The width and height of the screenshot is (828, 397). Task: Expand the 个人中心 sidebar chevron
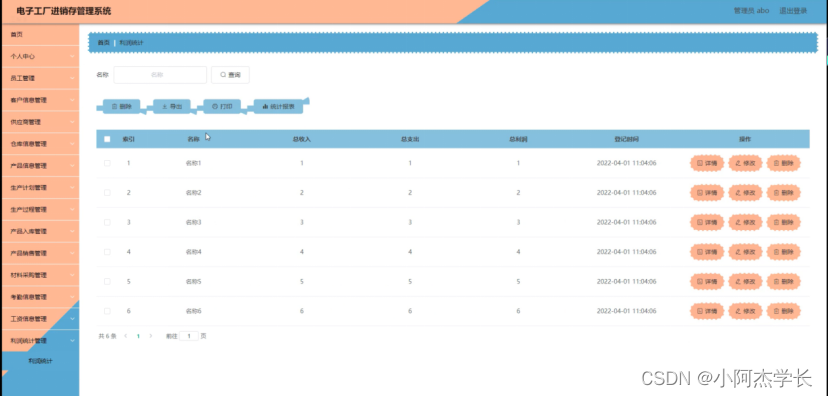(x=72, y=56)
